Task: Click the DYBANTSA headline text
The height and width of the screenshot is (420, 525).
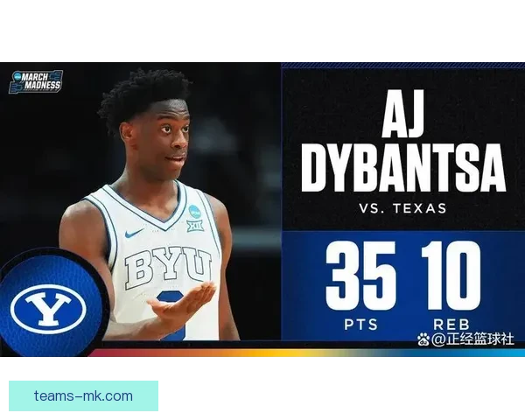Action: 402,166
